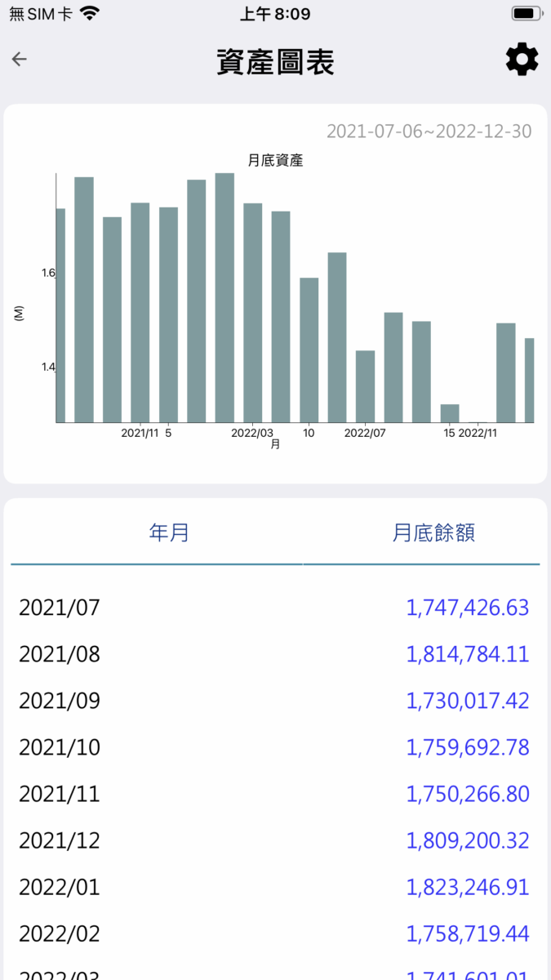Select the 2021/07 row

pos(275,608)
